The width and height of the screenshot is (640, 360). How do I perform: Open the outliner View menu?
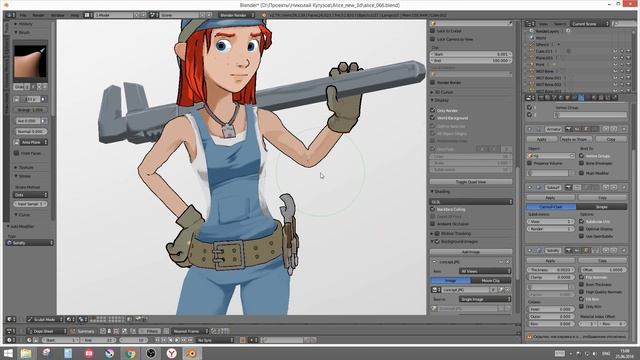point(543,24)
